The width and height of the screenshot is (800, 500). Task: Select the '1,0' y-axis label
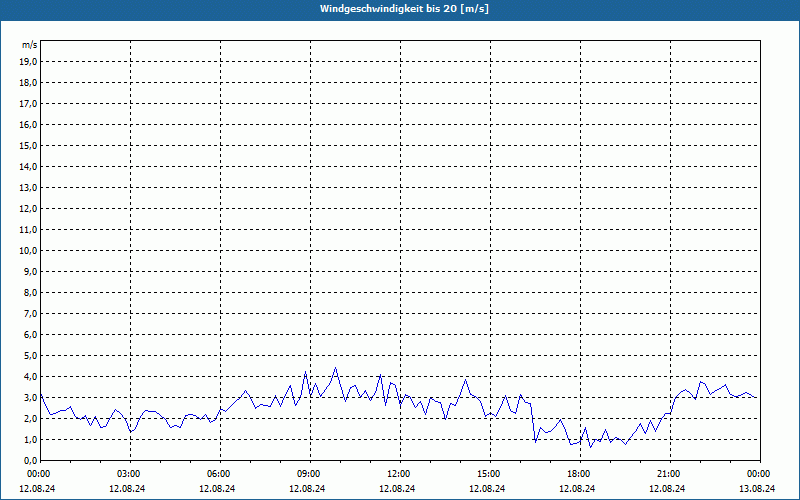point(30,439)
